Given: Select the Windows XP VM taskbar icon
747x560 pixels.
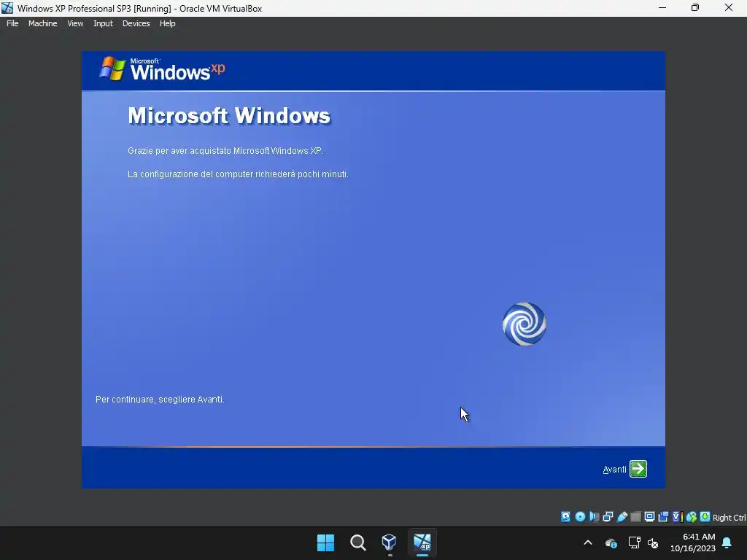Looking at the screenshot, I should click(x=422, y=542).
